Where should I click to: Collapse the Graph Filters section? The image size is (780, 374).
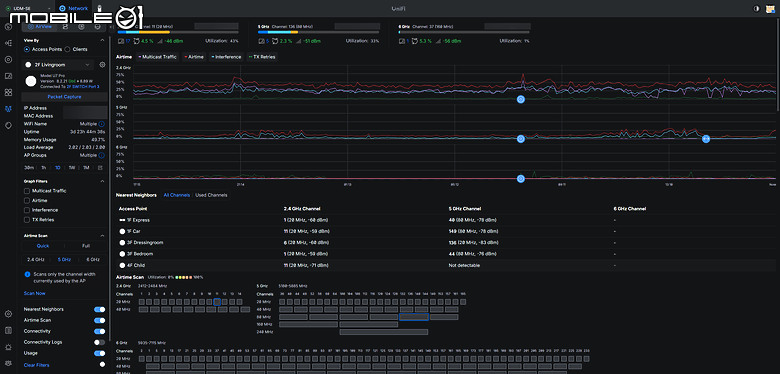102,182
